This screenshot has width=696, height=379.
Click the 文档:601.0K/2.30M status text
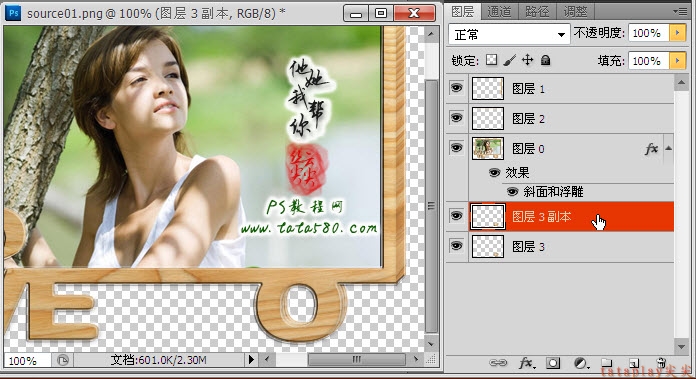pyautogui.click(x=158, y=359)
